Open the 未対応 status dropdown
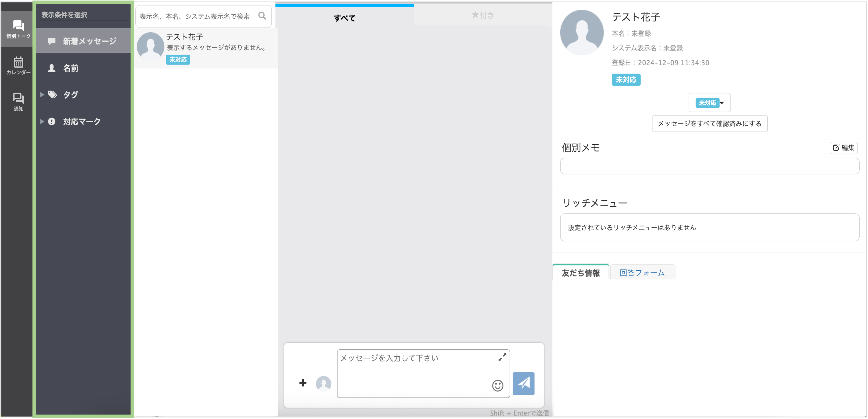 coord(709,103)
